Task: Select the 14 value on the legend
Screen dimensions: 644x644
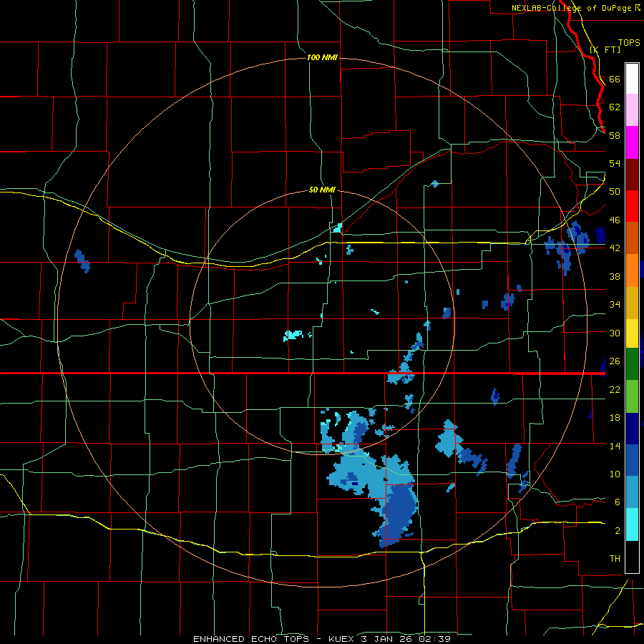Action: click(615, 446)
